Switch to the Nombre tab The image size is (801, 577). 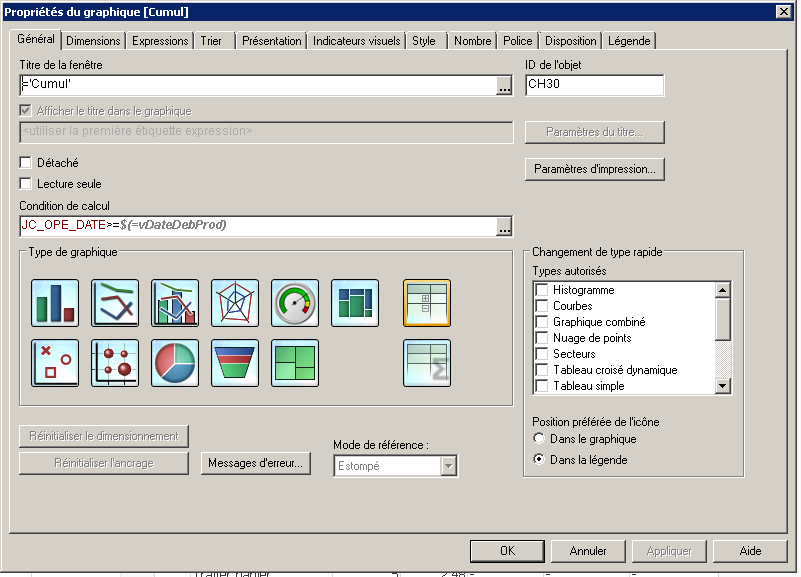click(x=473, y=41)
